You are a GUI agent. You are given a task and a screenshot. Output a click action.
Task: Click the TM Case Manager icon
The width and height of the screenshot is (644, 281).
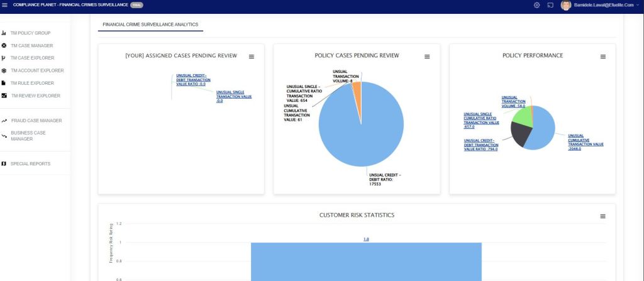[x=4, y=46]
